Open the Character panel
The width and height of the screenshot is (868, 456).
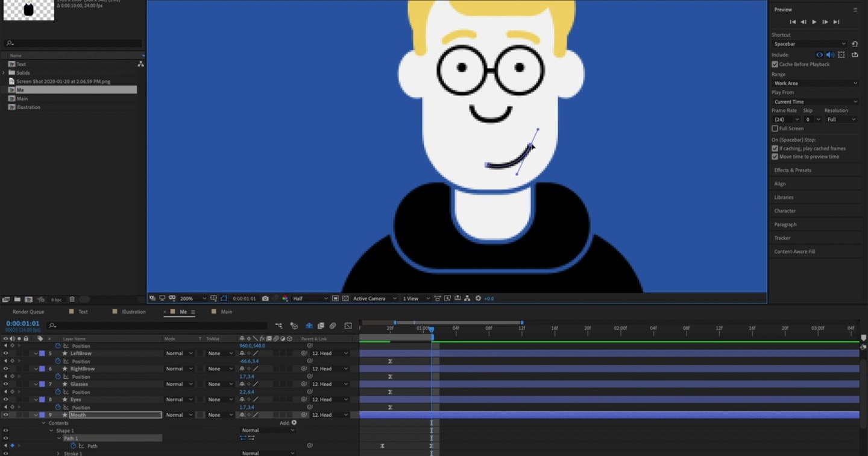coord(784,211)
